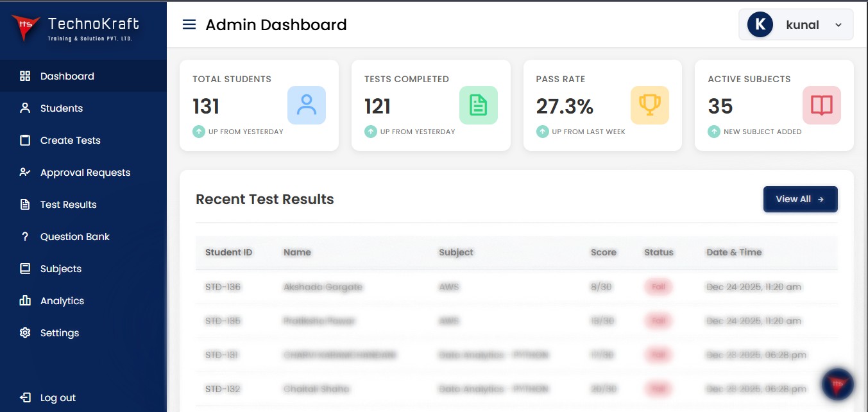Image resolution: width=868 pixels, height=412 pixels.
Task: Click the Create Tests icon
Action: click(24, 140)
